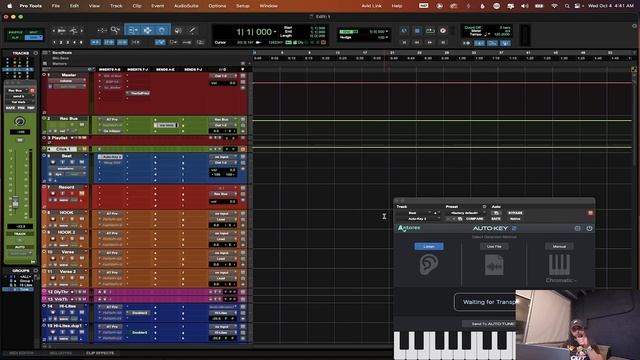Click horizontal zoom out arrow in toolbar
Viewport: 640px width, 360px height.
tap(53, 31)
